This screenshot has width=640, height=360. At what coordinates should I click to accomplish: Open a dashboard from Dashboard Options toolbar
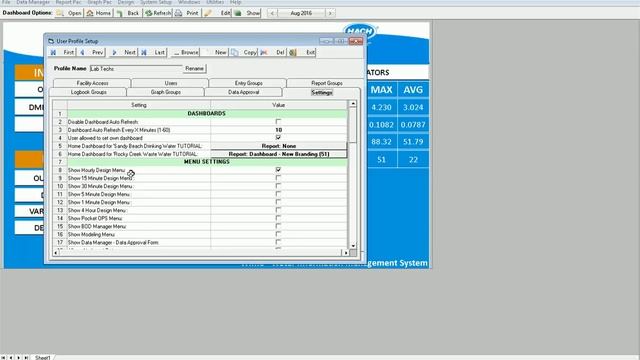69,13
